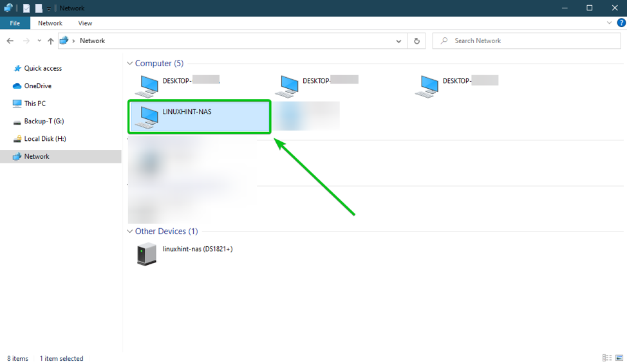Click the Properties quick access toolbar icon
Screen dimensions: 627x364
click(x=26, y=8)
